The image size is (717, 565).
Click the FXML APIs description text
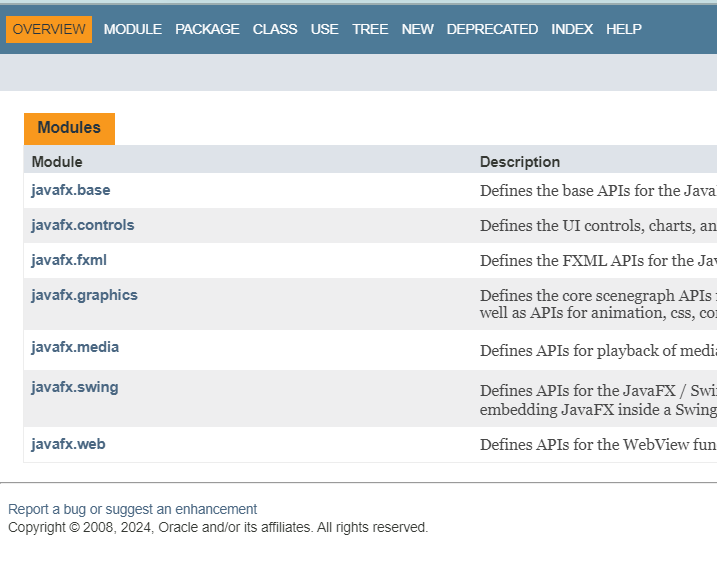point(598,261)
